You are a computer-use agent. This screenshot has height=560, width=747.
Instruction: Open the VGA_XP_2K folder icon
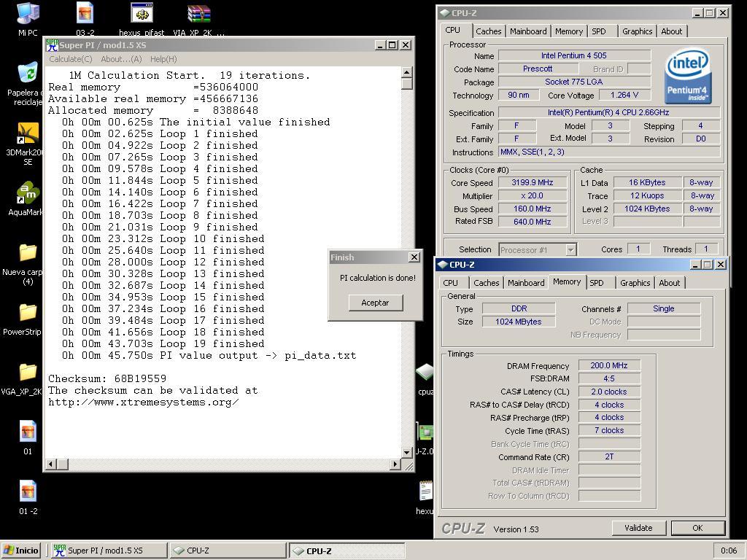(x=28, y=373)
